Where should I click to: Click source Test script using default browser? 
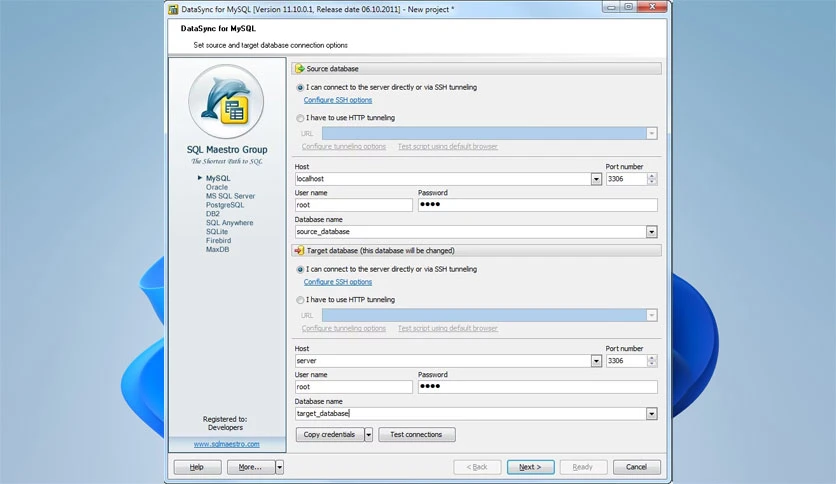448,147
